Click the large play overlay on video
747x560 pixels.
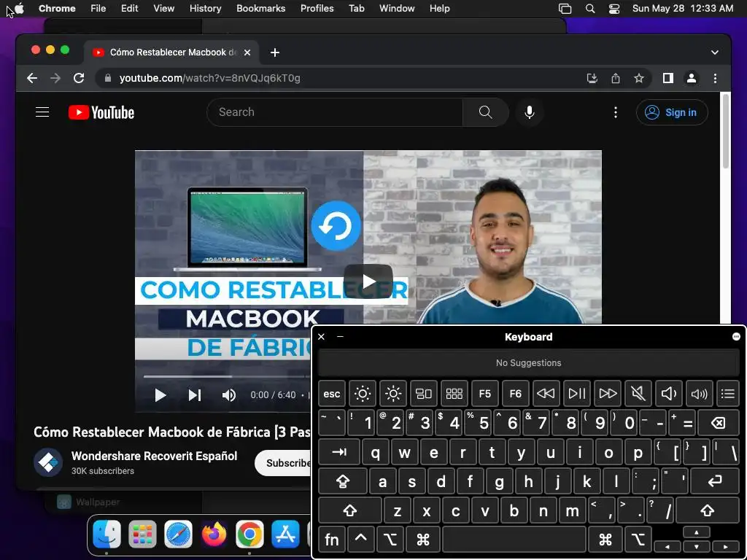(x=368, y=281)
